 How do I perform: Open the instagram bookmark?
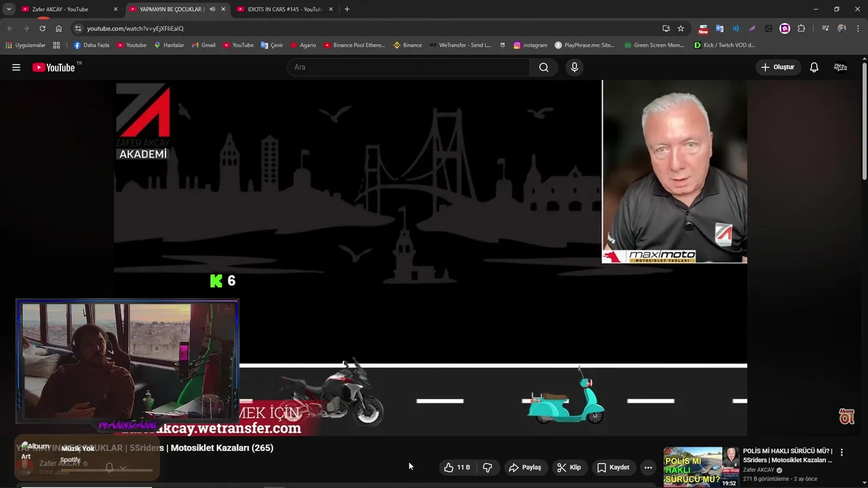coord(530,45)
